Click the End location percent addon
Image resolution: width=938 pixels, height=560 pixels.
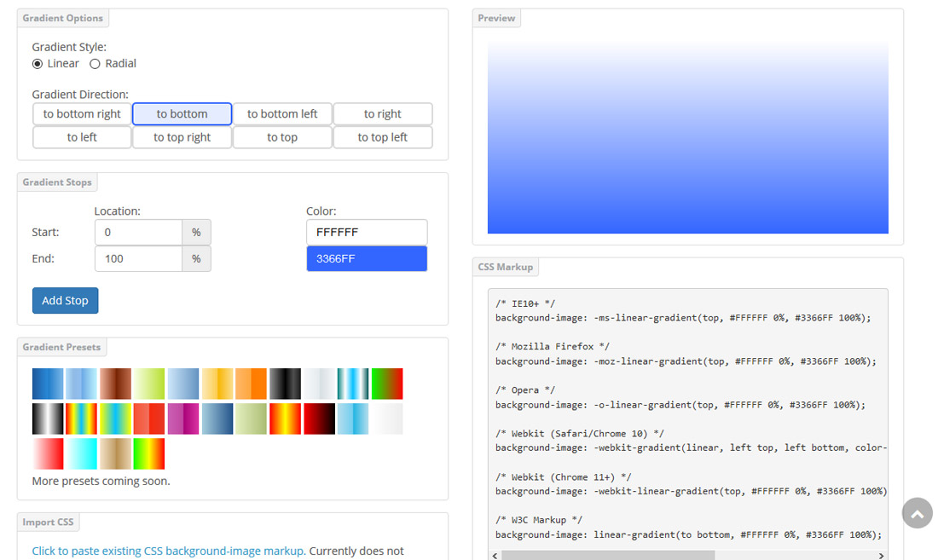196,258
